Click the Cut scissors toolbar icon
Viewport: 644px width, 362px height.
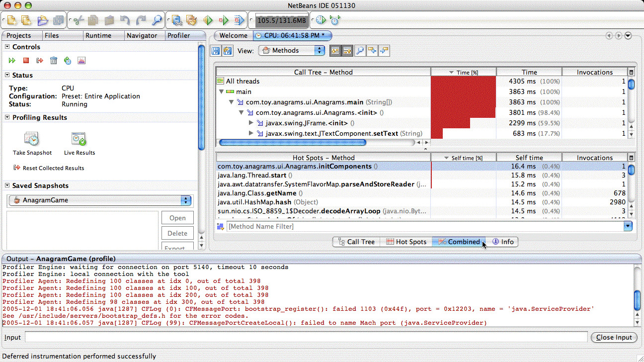pyautogui.click(x=78, y=20)
